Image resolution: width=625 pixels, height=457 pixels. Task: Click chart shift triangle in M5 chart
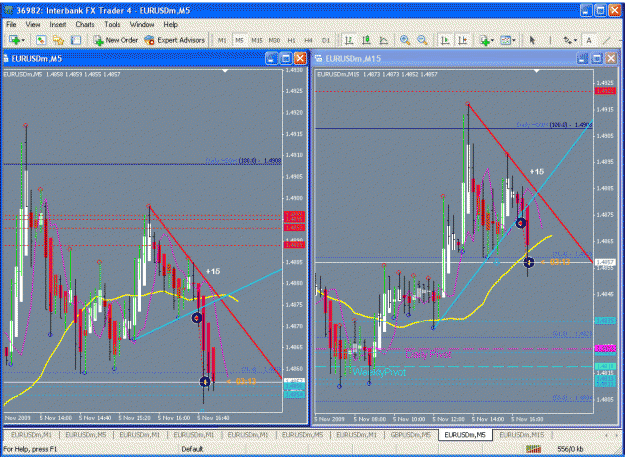pos(225,71)
